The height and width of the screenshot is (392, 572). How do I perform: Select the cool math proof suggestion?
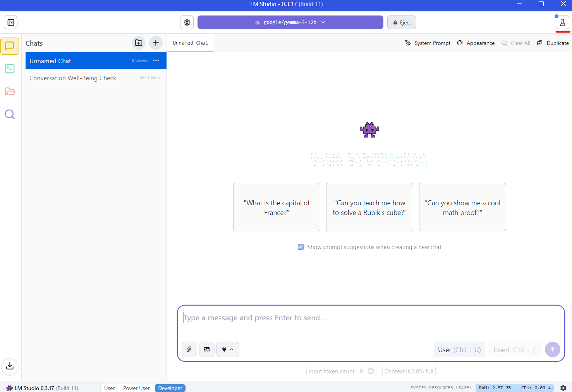pyautogui.click(x=463, y=207)
